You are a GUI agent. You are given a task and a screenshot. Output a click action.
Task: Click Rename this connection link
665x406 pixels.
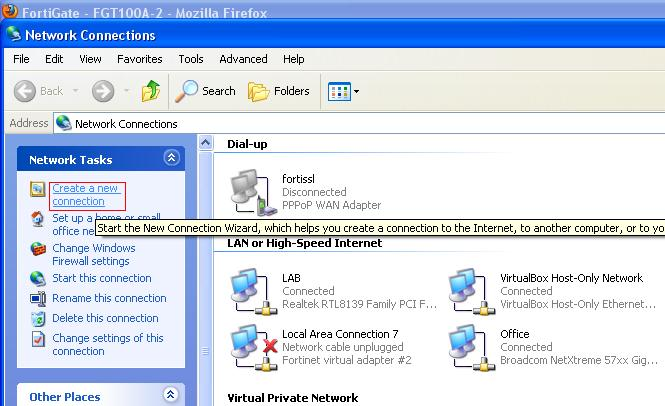click(109, 298)
